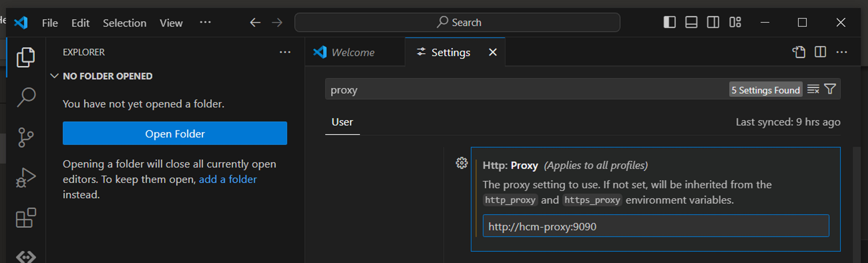Toggle the bottom panel visibility
Viewport: 868px width, 263px height.
(691, 23)
